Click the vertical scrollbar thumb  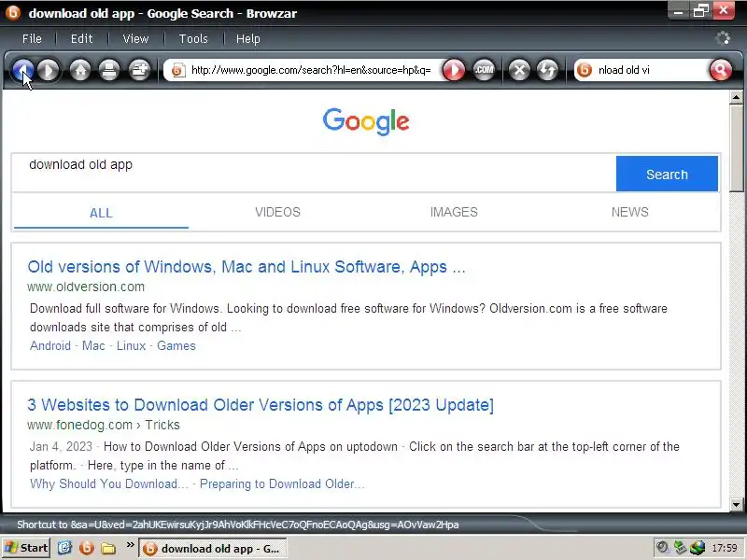coord(736,148)
